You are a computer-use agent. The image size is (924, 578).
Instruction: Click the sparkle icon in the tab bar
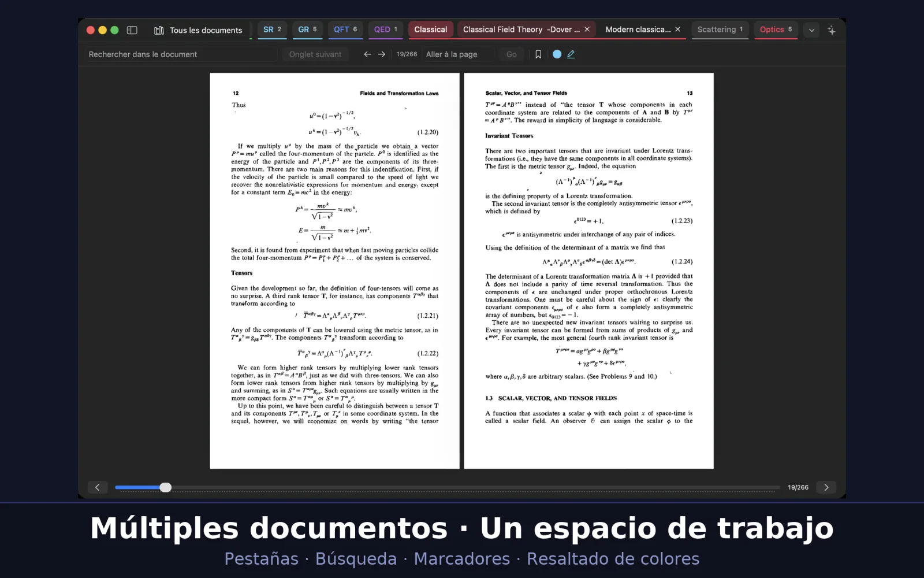tap(832, 30)
